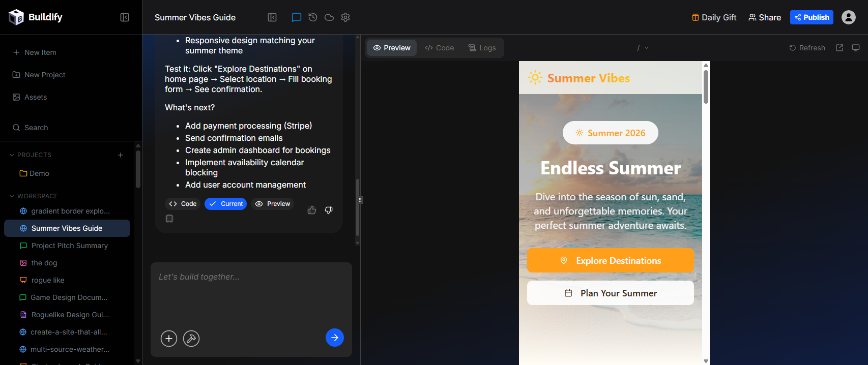Open Game Design Docum... item
This screenshot has width=868, height=365.
coord(67,297)
